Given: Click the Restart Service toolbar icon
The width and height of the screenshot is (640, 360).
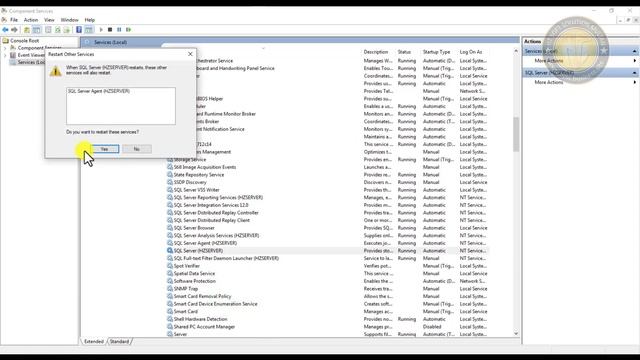Looking at the screenshot, I should click(129, 30).
